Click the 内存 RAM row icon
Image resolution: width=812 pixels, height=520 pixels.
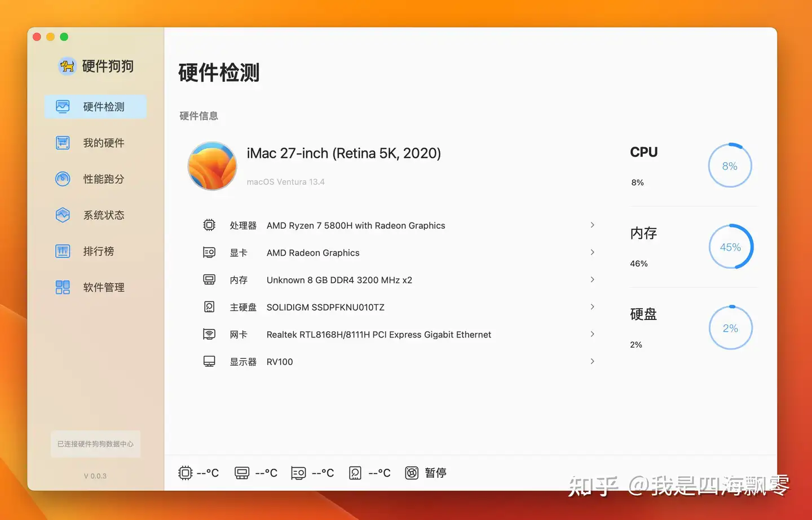pyautogui.click(x=209, y=279)
